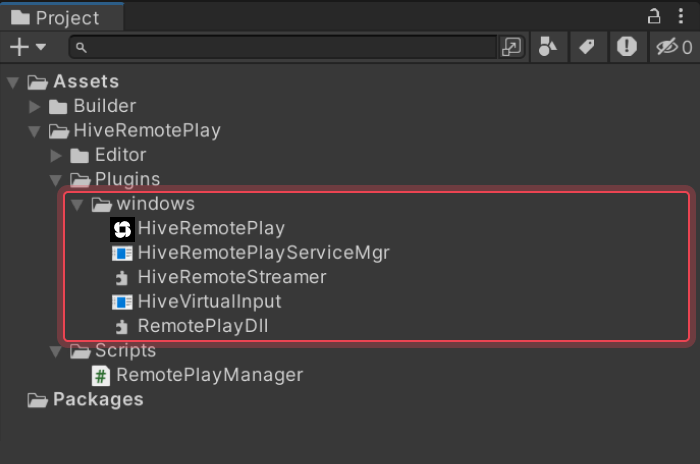This screenshot has width=700, height=464.
Task: Collapse the Assets root folder
Action: (x=12, y=82)
